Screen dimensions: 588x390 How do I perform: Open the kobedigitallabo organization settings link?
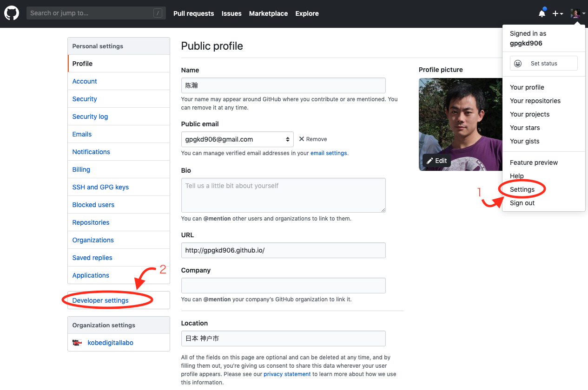pyautogui.click(x=111, y=343)
